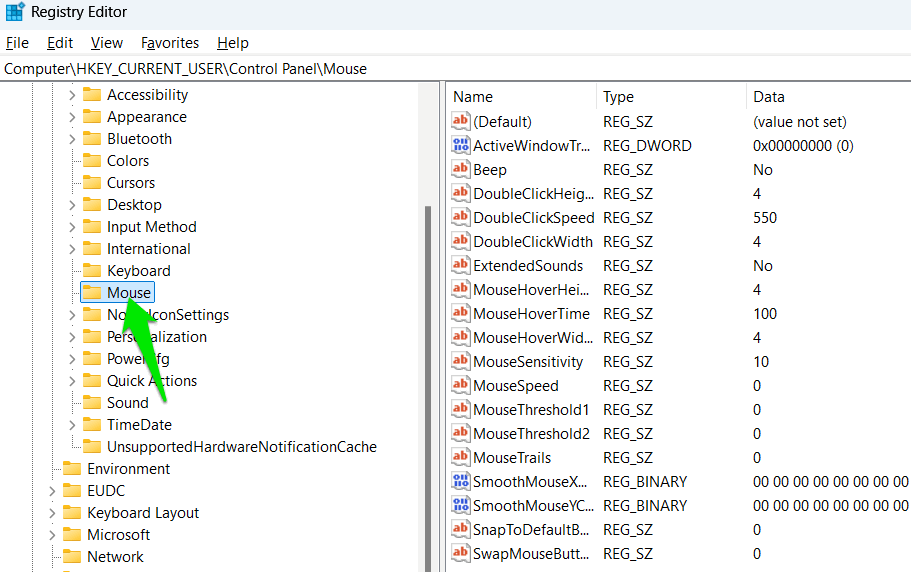Click the folder icon next to Keyboard
This screenshot has width=911, height=572.
point(92,271)
